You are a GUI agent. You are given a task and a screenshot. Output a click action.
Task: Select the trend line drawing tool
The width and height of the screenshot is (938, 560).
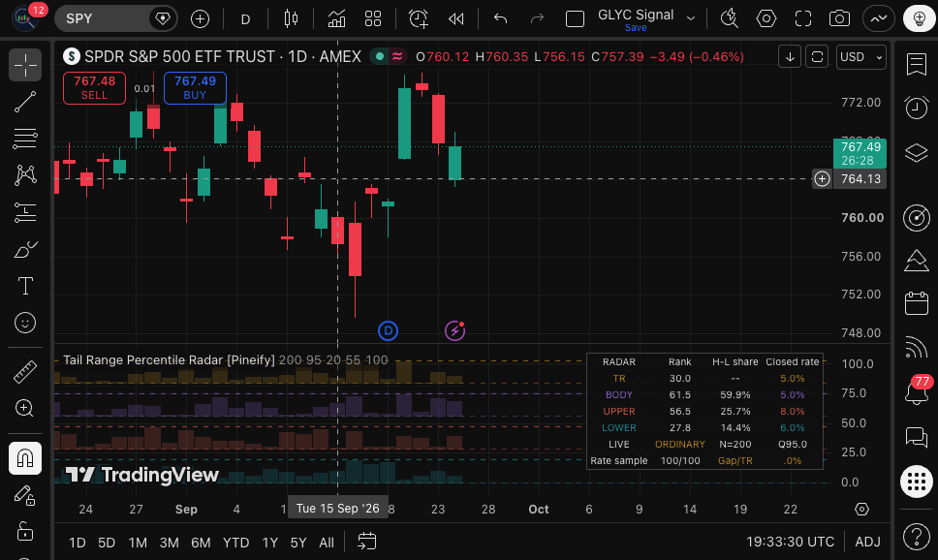point(25,102)
